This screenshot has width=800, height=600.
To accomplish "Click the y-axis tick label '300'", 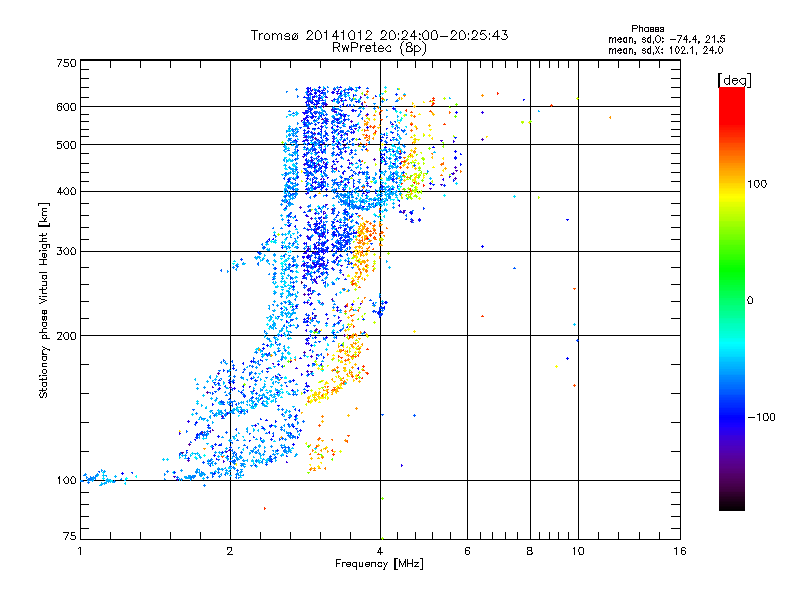I will point(66,252).
